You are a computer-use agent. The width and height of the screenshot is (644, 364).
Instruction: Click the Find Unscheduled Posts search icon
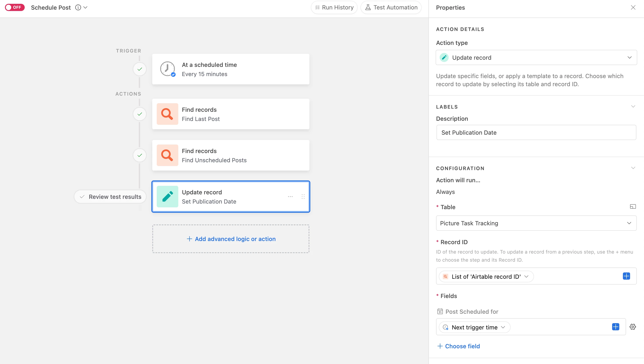pyautogui.click(x=167, y=155)
